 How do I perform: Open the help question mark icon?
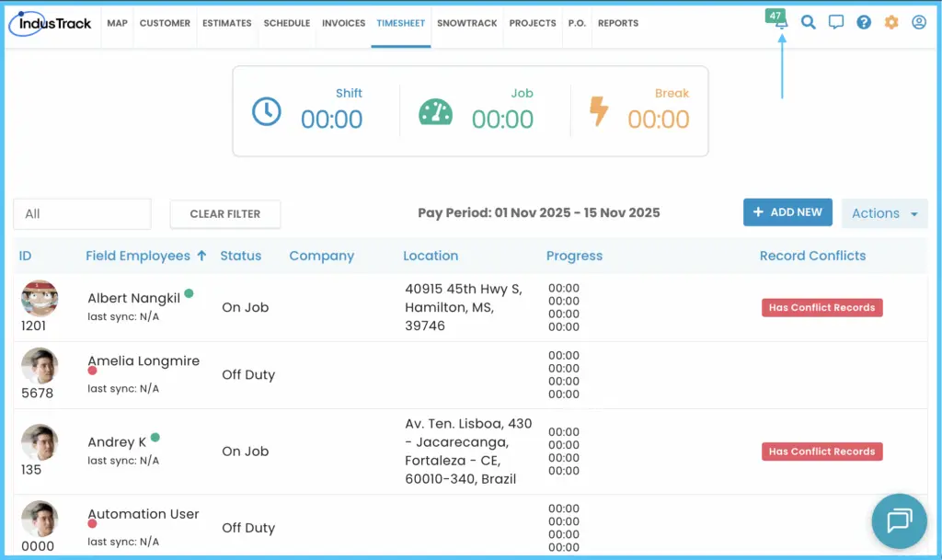coord(863,23)
